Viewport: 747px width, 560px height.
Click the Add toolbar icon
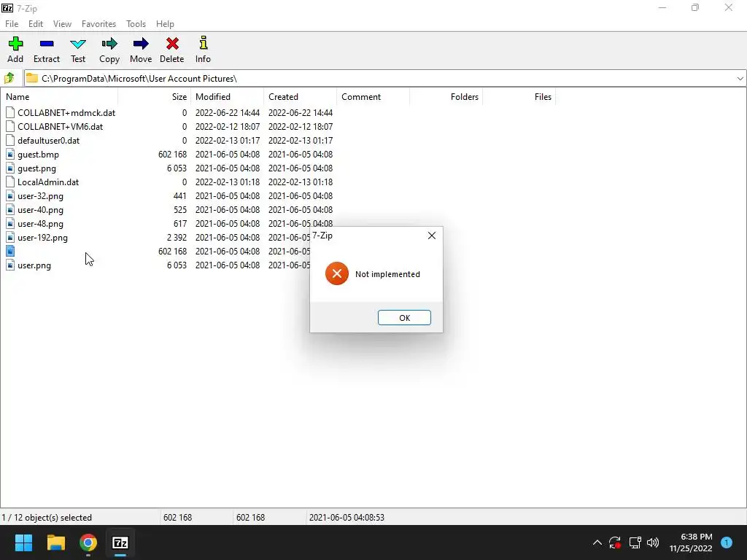15,44
